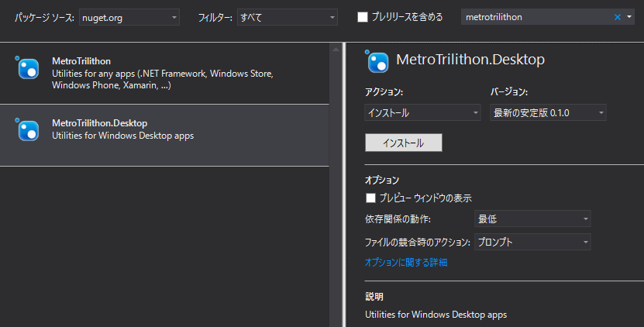The width and height of the screenshot is (644, 327).
Task: Open the バージョン 最新の安定版 0.1.0 dropdown
Action: pos(548,112)
